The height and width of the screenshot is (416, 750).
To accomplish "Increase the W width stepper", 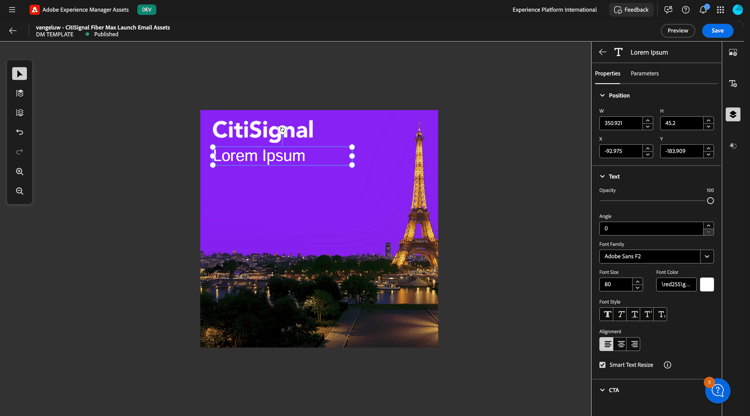I will pos(648,120).
